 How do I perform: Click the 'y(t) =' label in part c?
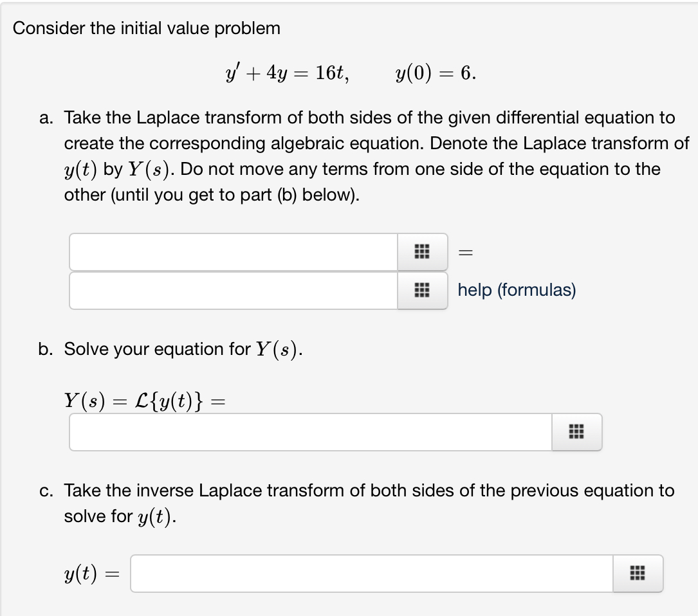pyautogui.click(x=92, y=574)
